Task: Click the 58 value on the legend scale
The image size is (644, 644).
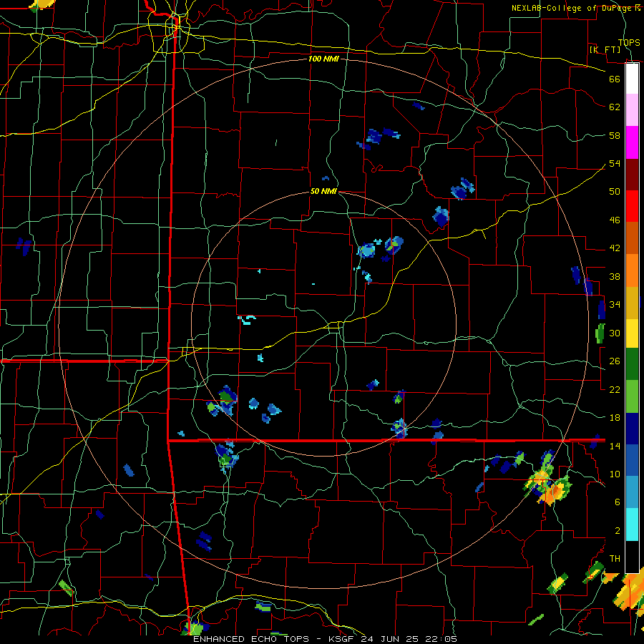Action: click(615, 135)
